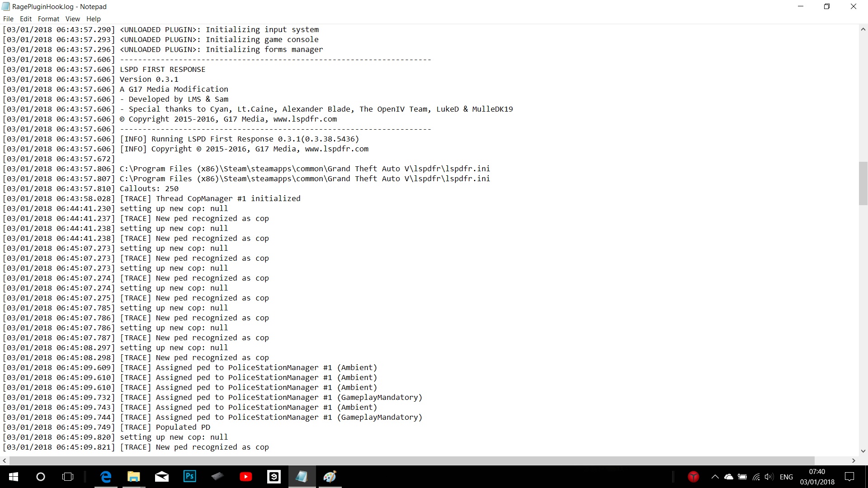Open the YouTube taskbar icon
This screenshot has width=868, height=488.
pos(246,477)
